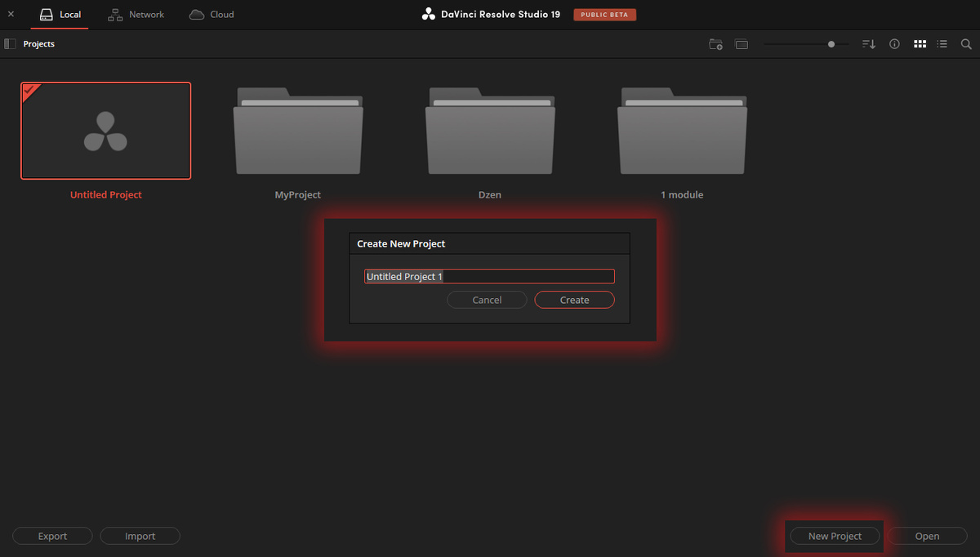Switch to the Cloud tab
980x557 pixels.
coord(212,15)
